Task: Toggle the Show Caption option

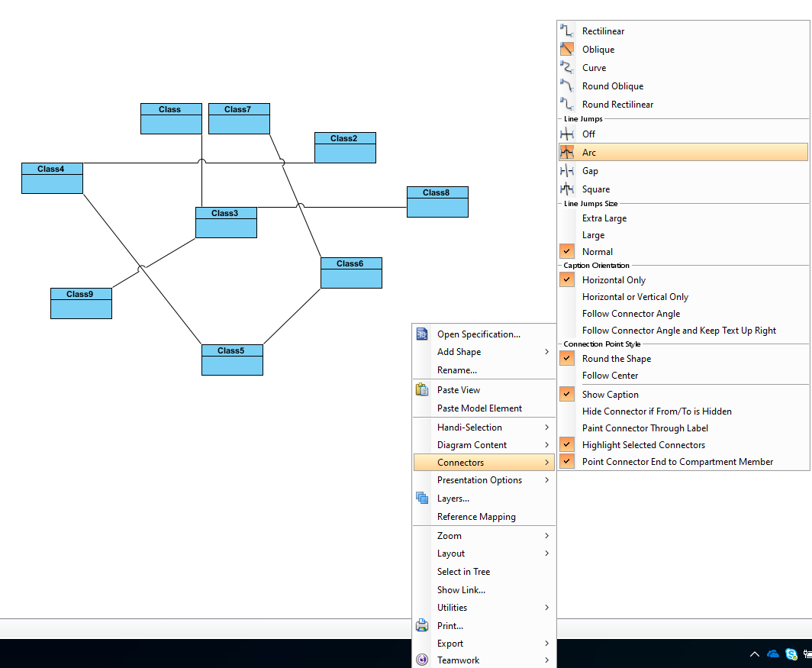Action: tap(567, 395)
